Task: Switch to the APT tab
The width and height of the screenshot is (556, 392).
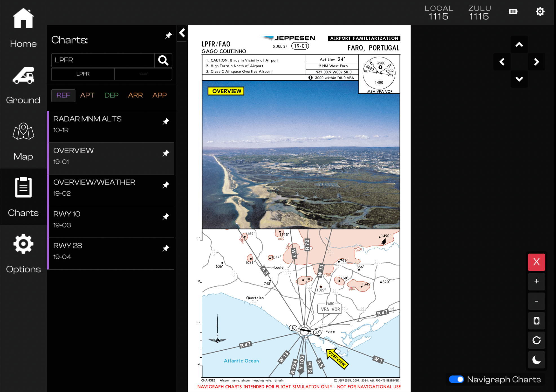Action: (87, 95)
